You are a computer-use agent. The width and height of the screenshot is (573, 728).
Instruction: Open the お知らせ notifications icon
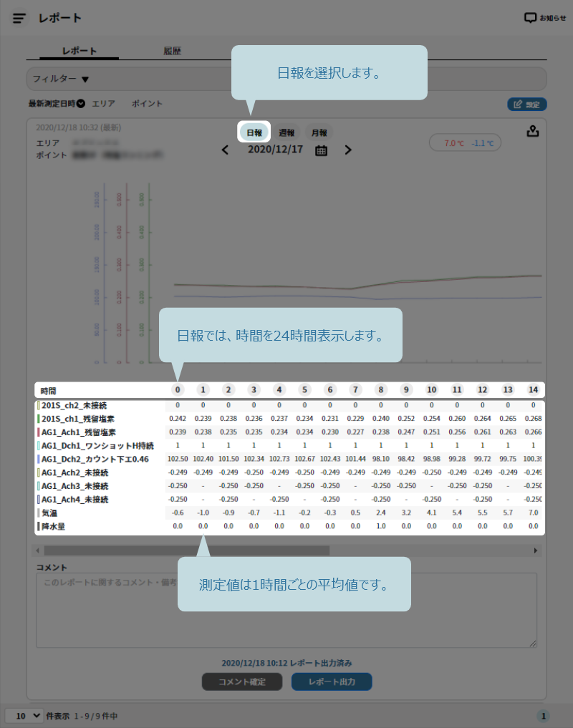point(544,18)
